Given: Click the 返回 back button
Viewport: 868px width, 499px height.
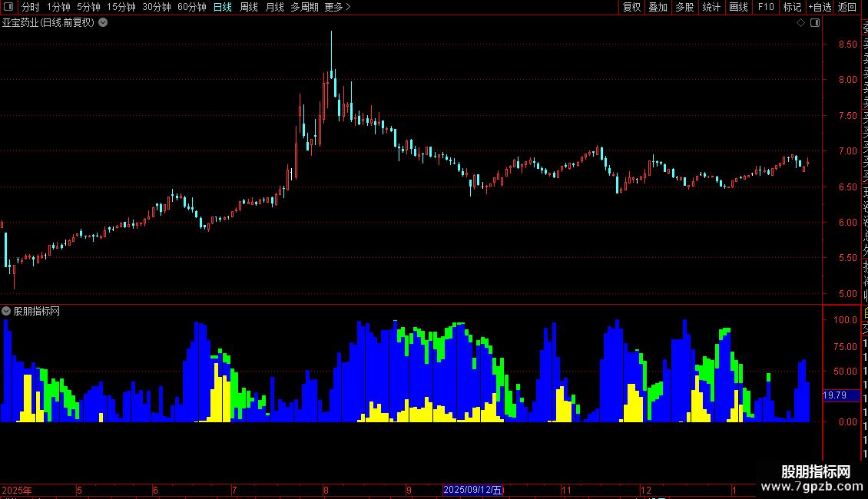Looking at the screenshot, I should [x=847, y=7].
